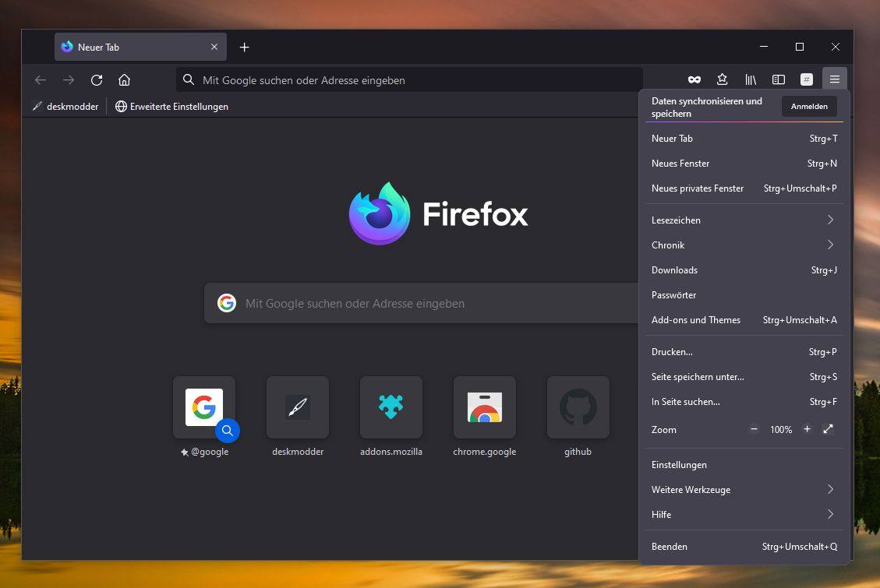Close the hamburger application menu button
This screenshot has width=880, height=588.
(x=835, y=79)
